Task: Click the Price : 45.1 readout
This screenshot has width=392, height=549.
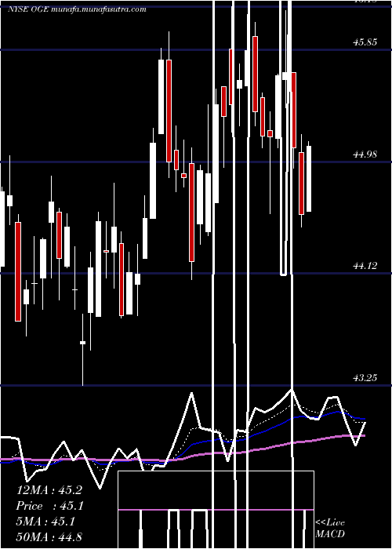Action: [50, 506]
